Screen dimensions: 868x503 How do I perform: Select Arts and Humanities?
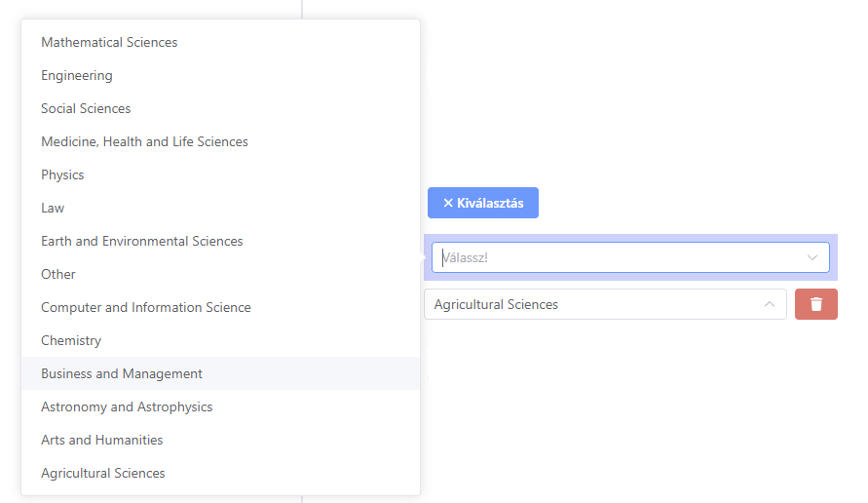[220, 440]
